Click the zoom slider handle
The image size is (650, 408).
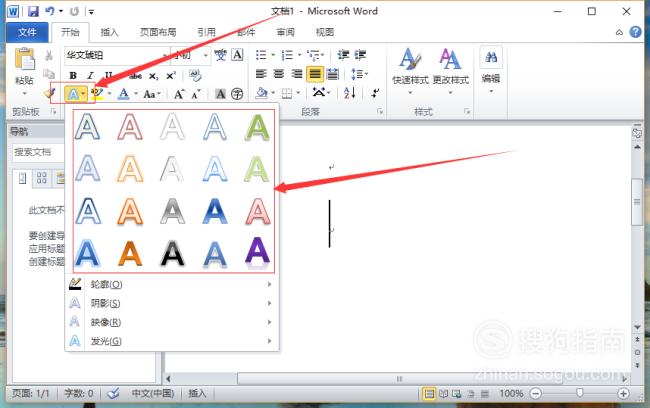(580, 393)
